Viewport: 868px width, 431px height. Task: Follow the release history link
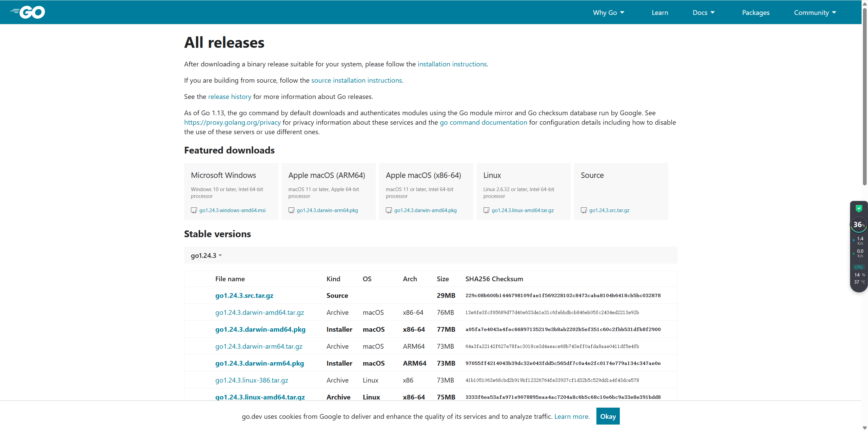pos(230,97)
